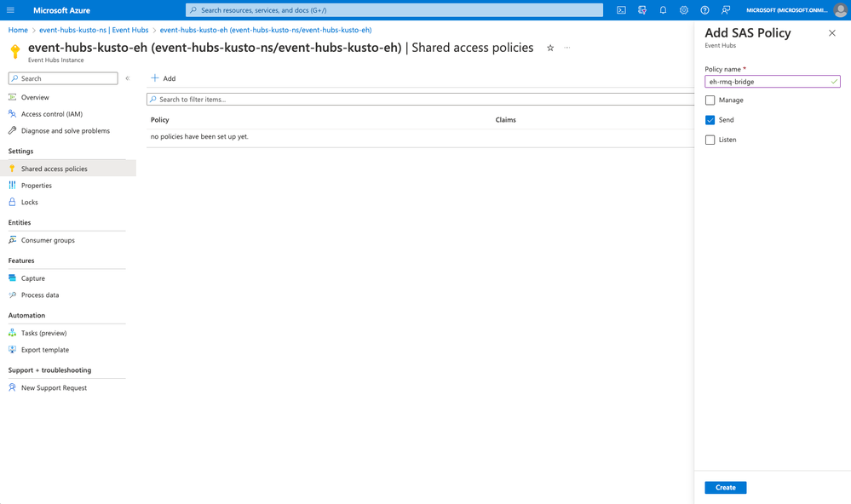Viewport: 851px width, 504px height.
Task: Click the Process data icon
Action: pyautogui.click(x=13, y=295)
